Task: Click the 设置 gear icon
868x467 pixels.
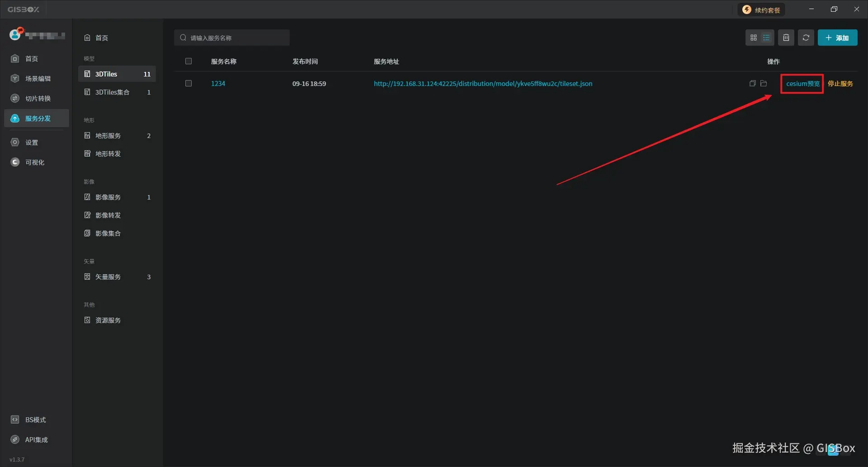Action: pyautogui.click(x=15, y=143)
